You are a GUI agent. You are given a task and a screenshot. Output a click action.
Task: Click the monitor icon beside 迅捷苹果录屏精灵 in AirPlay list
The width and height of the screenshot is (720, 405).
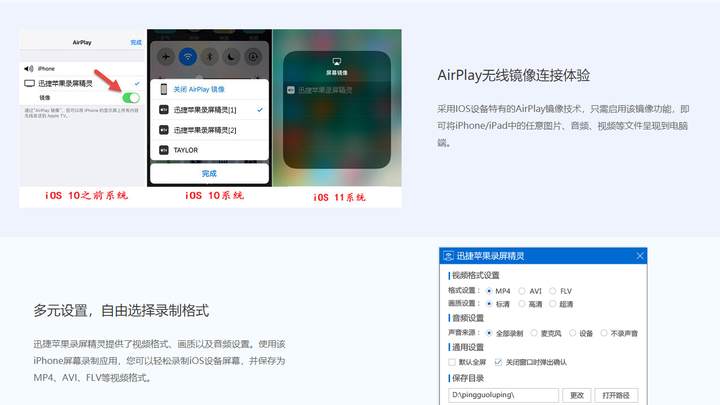[x=29, y=83]
